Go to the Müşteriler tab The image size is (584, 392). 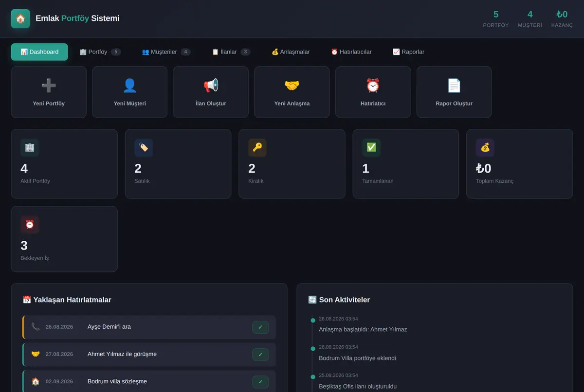click(166, 52)
